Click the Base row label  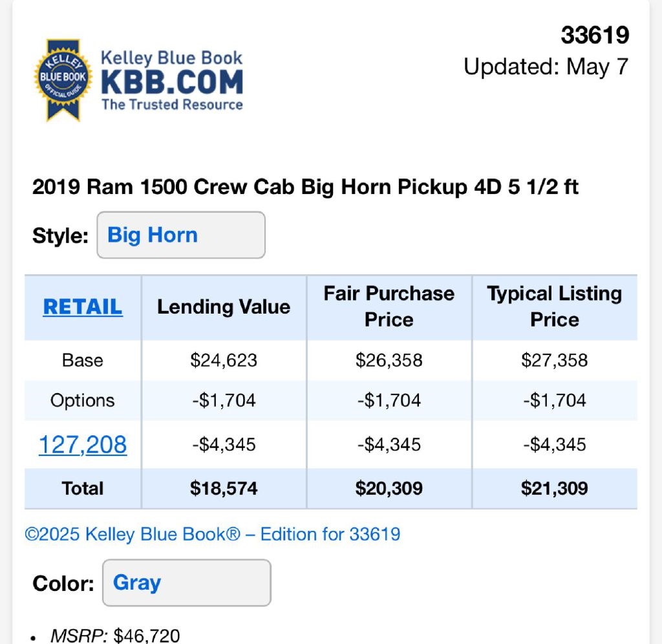click(83, 360)
